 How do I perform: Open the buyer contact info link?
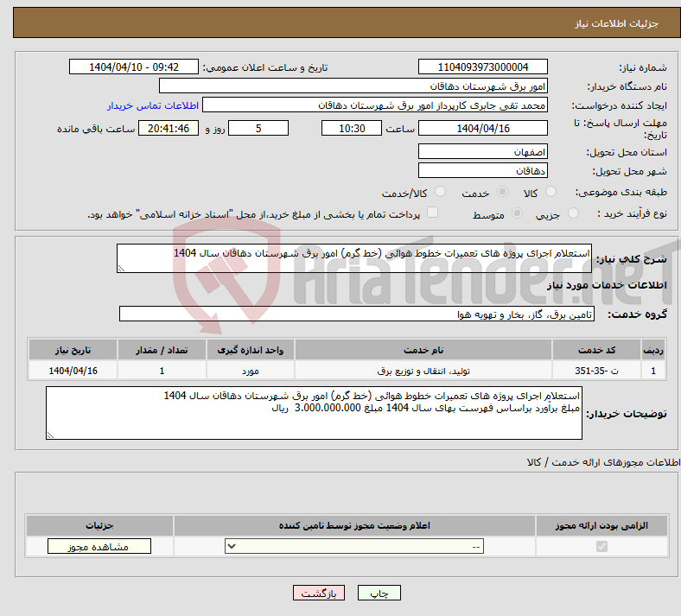point(153,105)
